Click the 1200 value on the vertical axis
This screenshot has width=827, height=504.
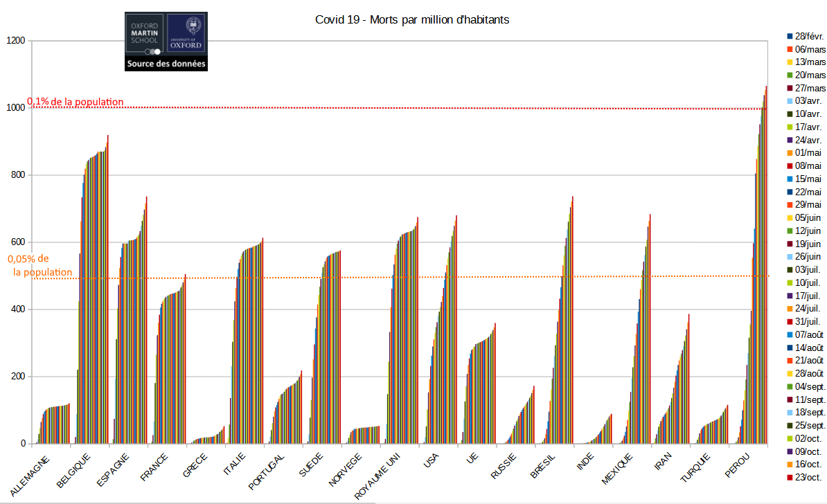[16, 41]
